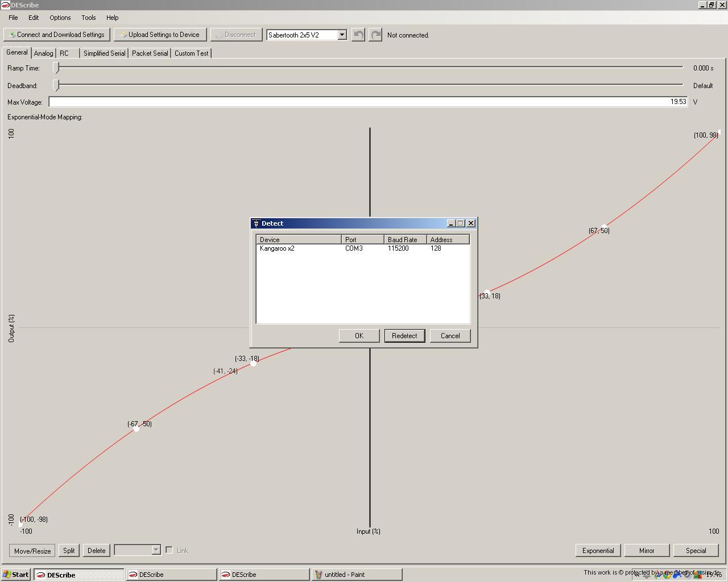
Task: Switch to untitled - Paint in taskbar
Action: pos(356,575)
